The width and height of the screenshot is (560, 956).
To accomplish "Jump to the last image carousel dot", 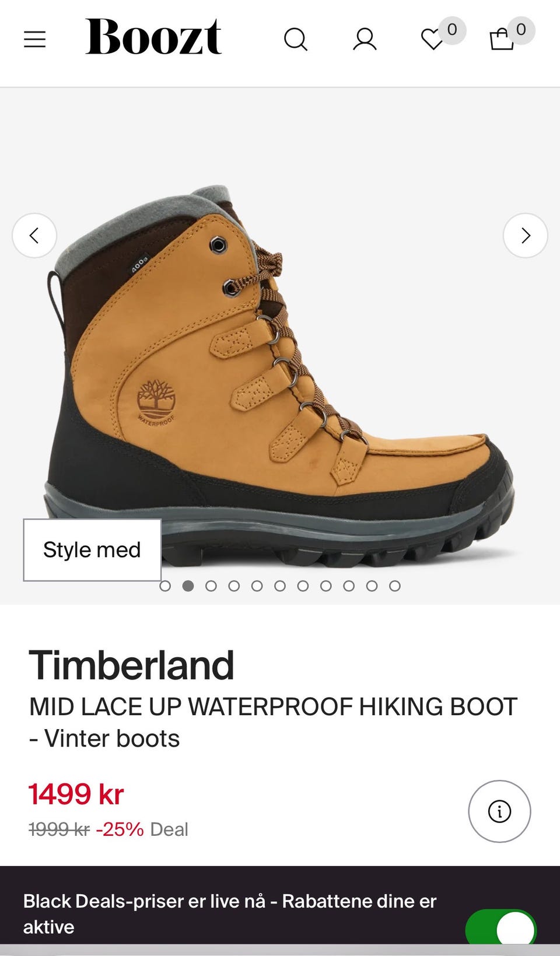I will pos(395,586).
